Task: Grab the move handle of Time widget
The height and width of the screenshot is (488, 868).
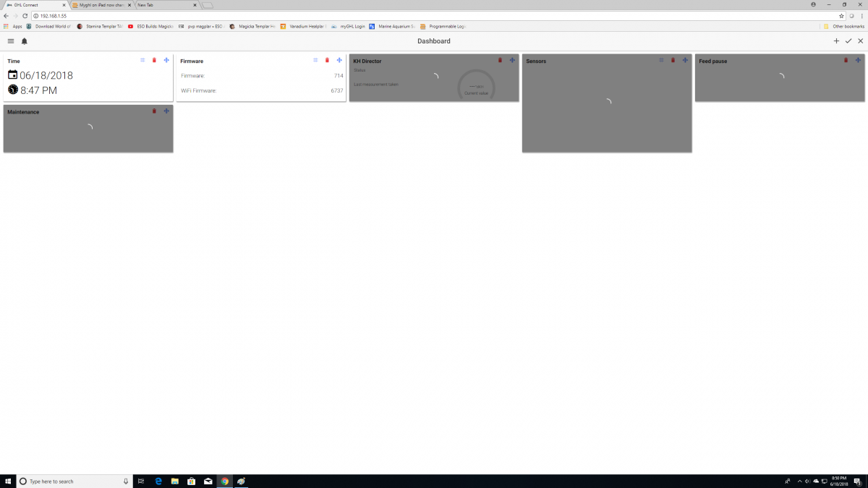Action: tap(166, 60)
